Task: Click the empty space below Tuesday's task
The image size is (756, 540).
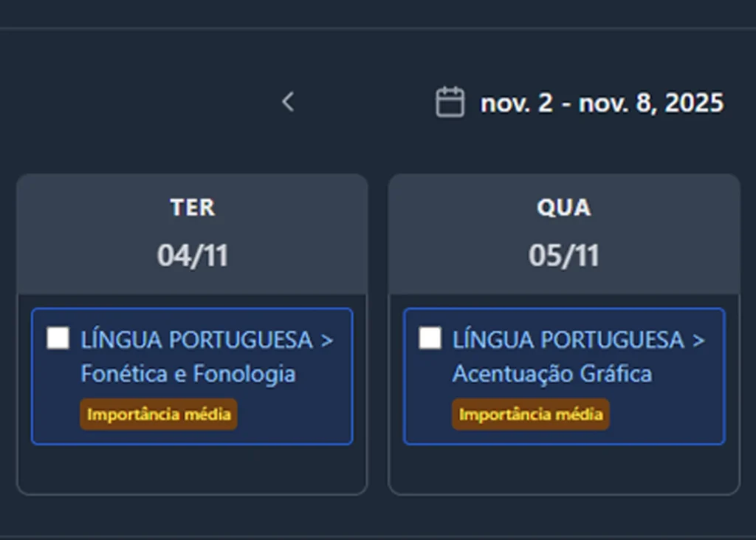Action: click(x=192, y=469)
